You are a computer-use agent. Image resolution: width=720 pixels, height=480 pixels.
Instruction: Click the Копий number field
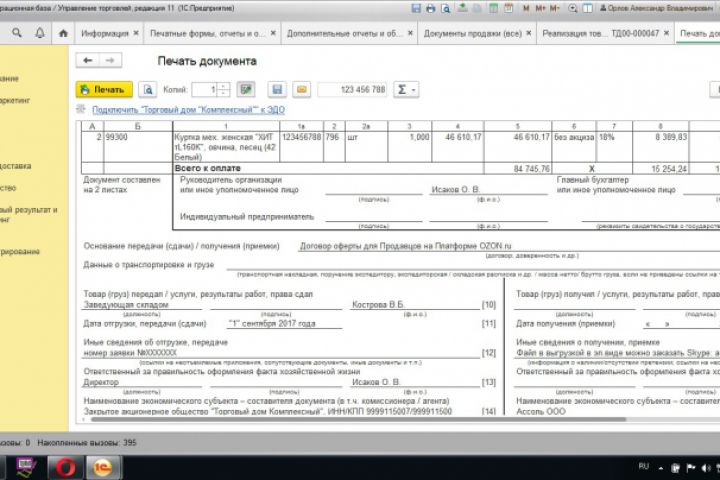204,90
